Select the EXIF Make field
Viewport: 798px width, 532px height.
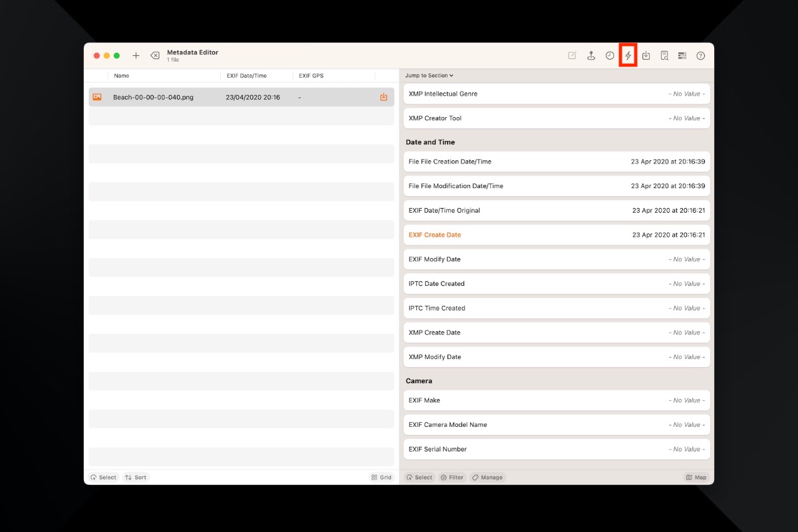coord(557,400)
